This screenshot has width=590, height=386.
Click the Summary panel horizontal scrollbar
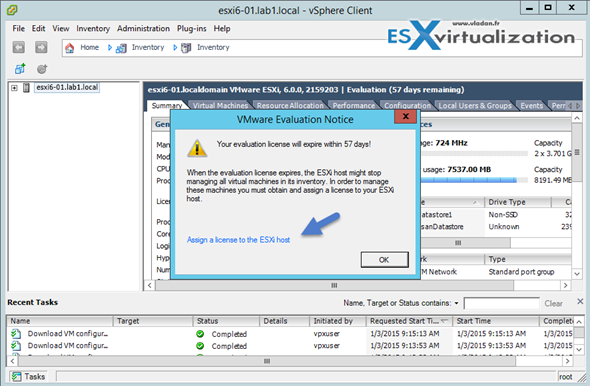tap(335, 286)
